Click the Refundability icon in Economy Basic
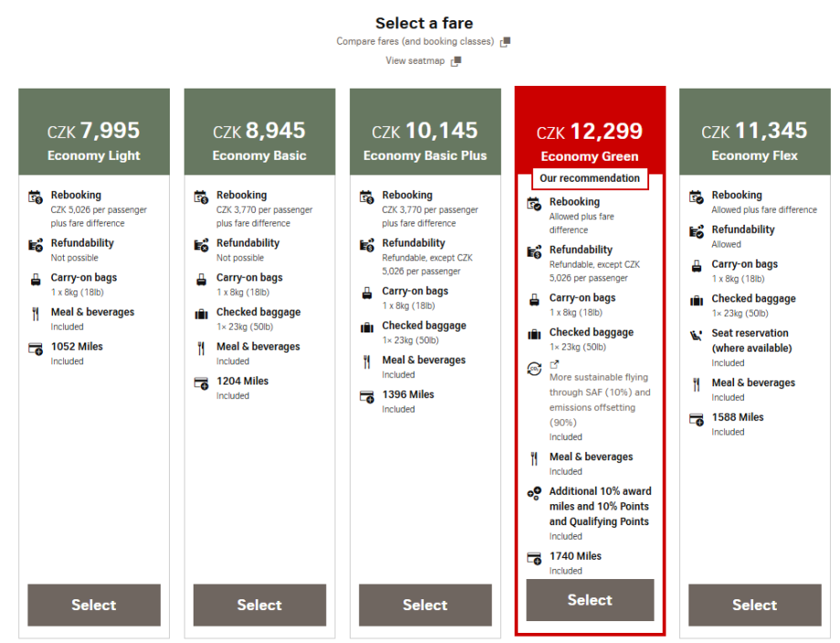Screen dimensions: 840x643 200,245
